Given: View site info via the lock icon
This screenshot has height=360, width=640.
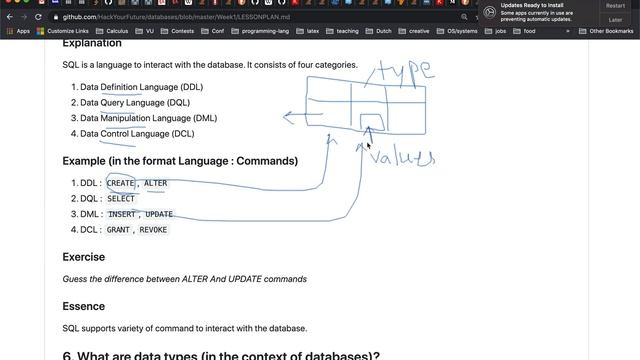Looking at the screenshot, I should [x=56, y=17].
